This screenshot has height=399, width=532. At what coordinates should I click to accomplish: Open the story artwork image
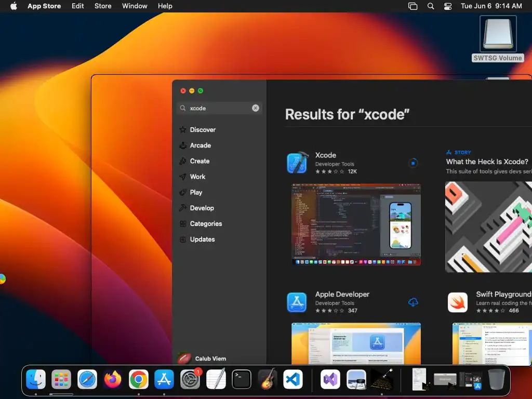click(488, 227)
